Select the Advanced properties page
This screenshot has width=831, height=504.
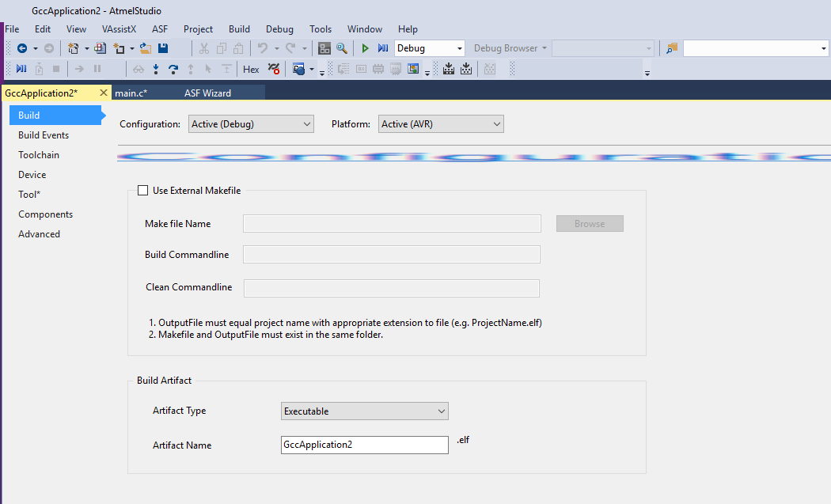pyautogui.click(x=40, y=233)
